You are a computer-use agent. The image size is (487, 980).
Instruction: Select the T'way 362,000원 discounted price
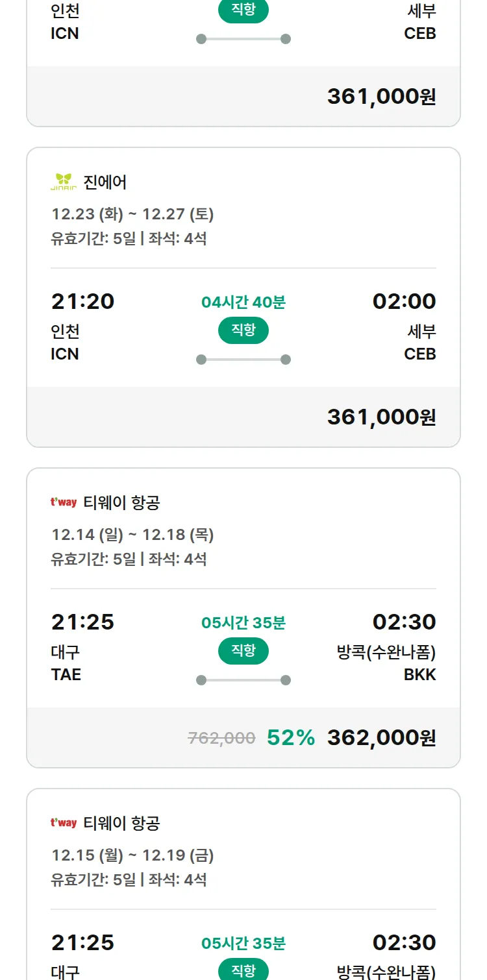click(x=381, y=737)
